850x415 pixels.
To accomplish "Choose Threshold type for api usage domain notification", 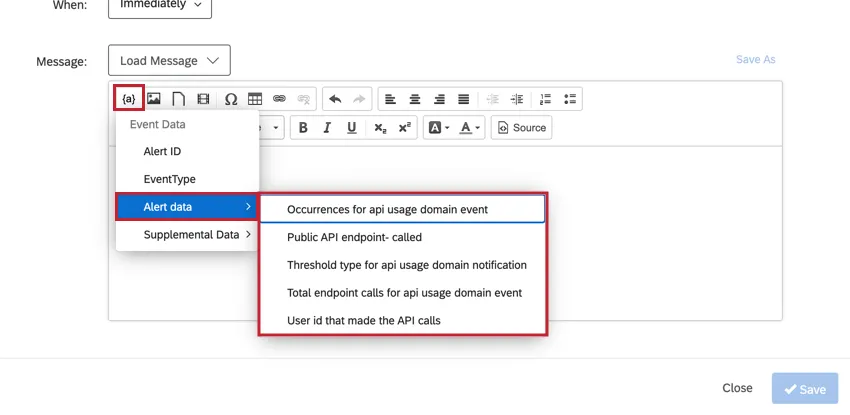I will 402,265.
